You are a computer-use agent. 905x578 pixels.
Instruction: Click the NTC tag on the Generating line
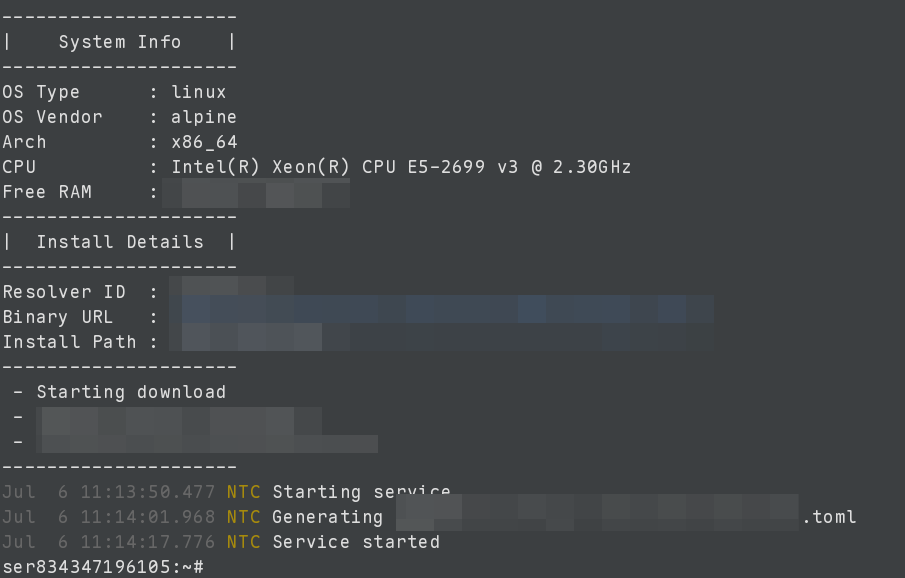click(x=243, y=517)
